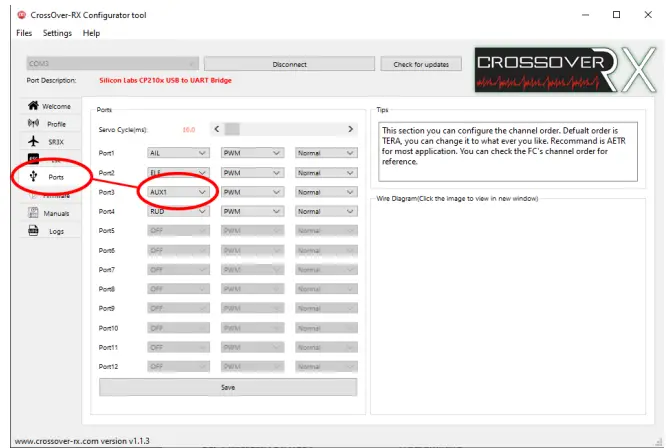
Task: Click the book icon beside Manuals
Action: pyautogui.click(x=33, y=212)
